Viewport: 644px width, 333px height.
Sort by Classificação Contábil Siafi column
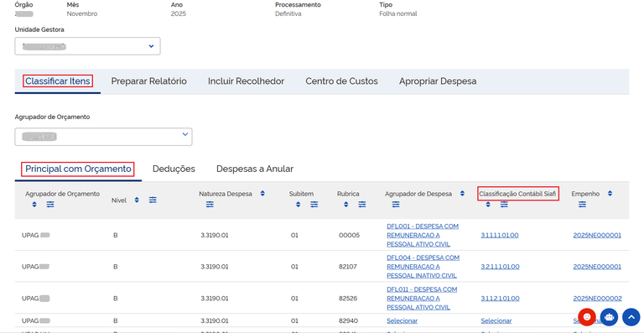488,204
